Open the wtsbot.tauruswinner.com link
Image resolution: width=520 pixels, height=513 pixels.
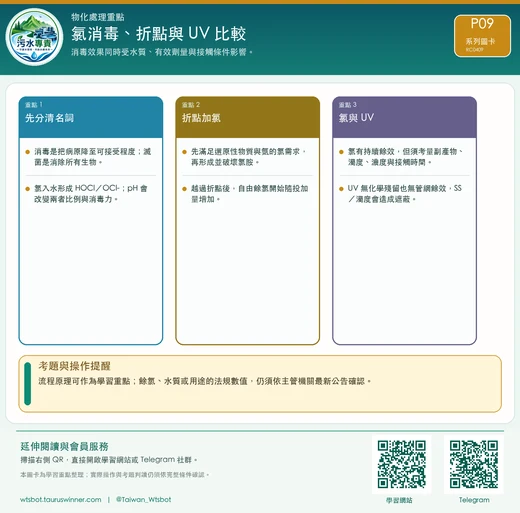click(61, 500)
